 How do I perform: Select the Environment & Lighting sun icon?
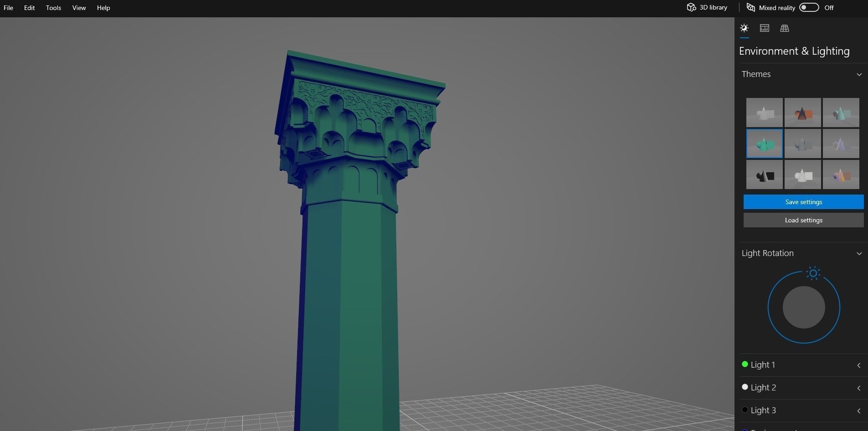pyautogui.click(x=745, y=28)
